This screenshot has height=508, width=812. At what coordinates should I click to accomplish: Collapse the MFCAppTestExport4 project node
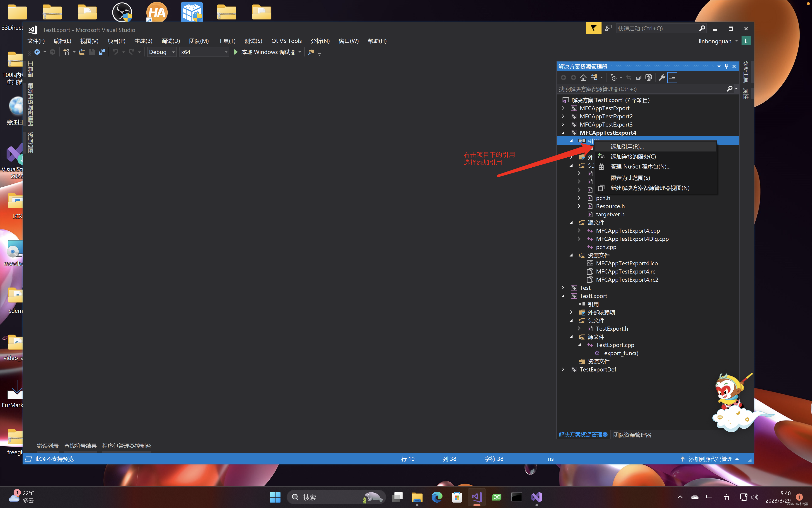click(563, 133)
